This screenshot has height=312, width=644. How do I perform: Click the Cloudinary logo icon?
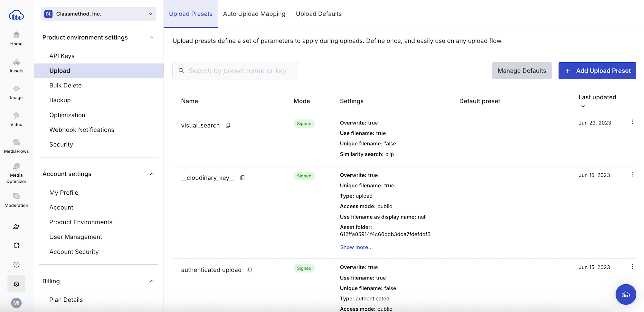16,15
